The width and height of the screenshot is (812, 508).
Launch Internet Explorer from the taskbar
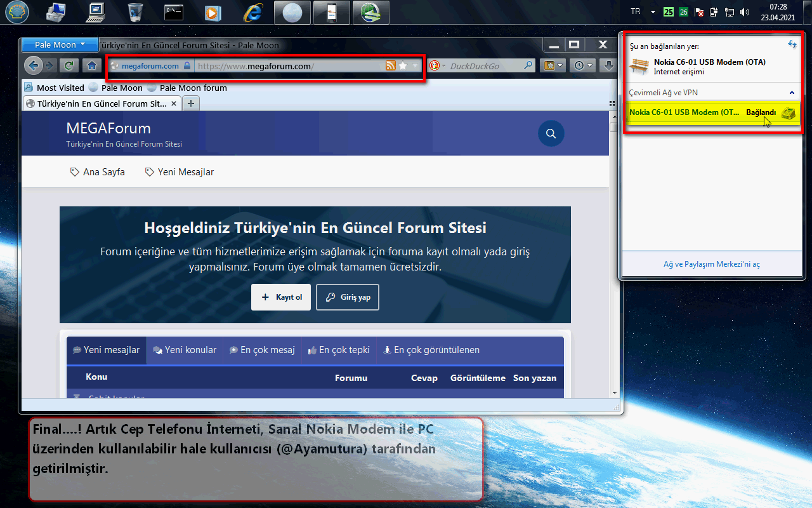252,12
